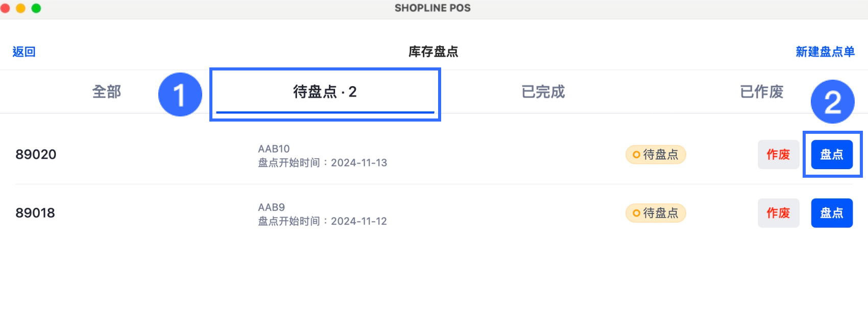Image resolution: width=868 pixels, height=310 pixels.
Task: Start counting order 89020 with 盘点 button
Action: point(832,154)
